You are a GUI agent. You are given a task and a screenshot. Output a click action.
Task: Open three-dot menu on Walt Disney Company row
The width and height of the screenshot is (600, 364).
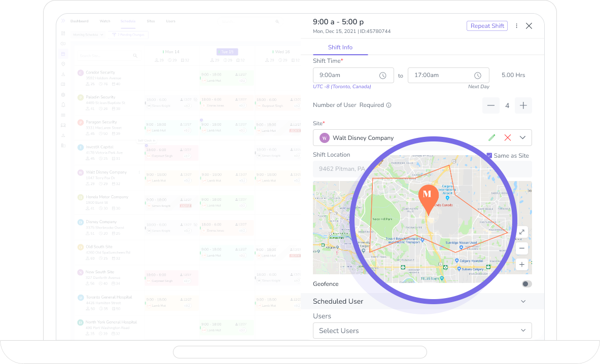pos(139,172)
